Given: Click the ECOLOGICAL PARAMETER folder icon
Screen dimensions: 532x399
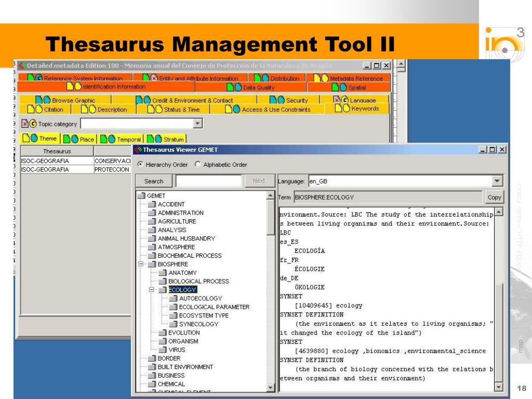Looking at the screenshot, I should 174,307.
